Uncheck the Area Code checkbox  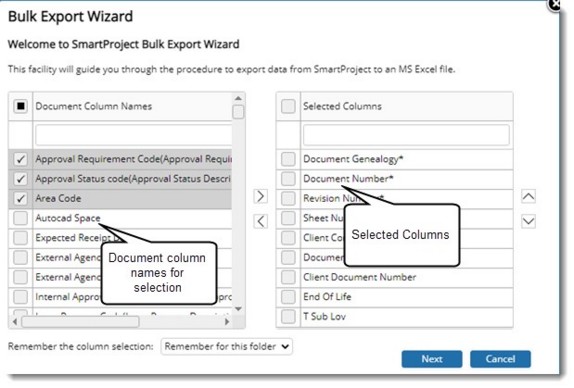click(x=20, y=198)
